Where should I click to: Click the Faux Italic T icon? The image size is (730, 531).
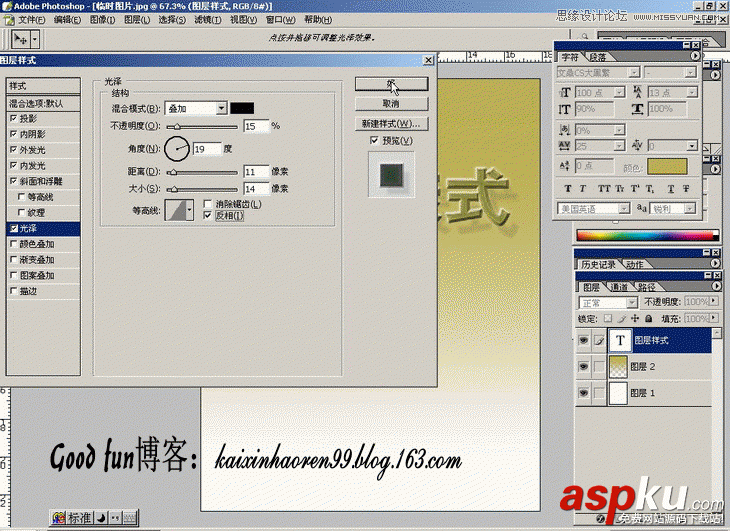tap(582, 188)
